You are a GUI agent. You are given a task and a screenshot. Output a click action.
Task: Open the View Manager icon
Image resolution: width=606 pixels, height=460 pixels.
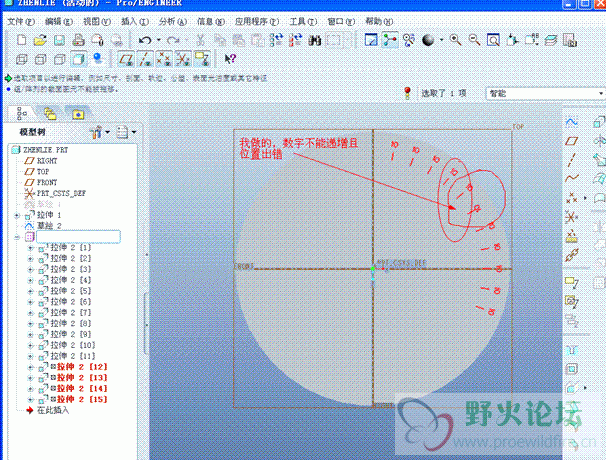point(570,40)
